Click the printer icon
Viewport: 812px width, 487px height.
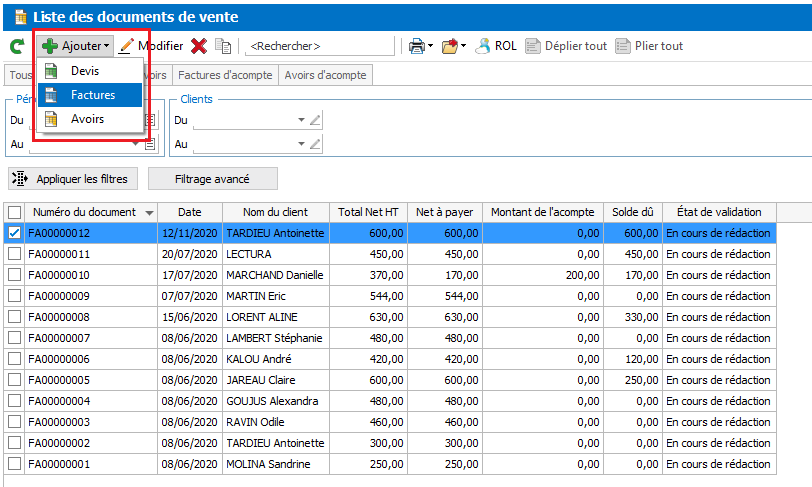tap(417, 46)
